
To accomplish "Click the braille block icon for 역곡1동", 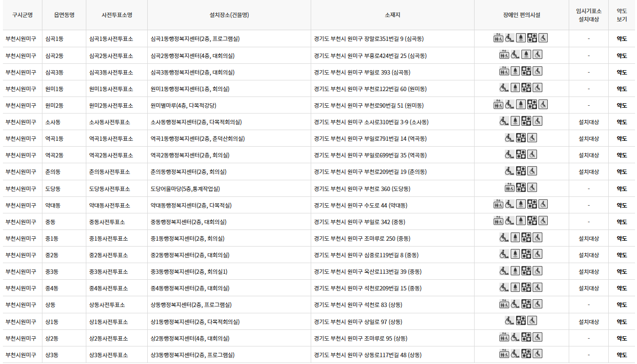I will coord(520,138).
